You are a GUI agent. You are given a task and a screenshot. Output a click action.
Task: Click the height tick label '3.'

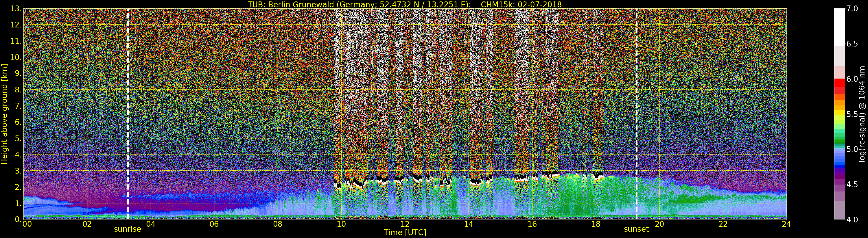click(x=18, y=171)
